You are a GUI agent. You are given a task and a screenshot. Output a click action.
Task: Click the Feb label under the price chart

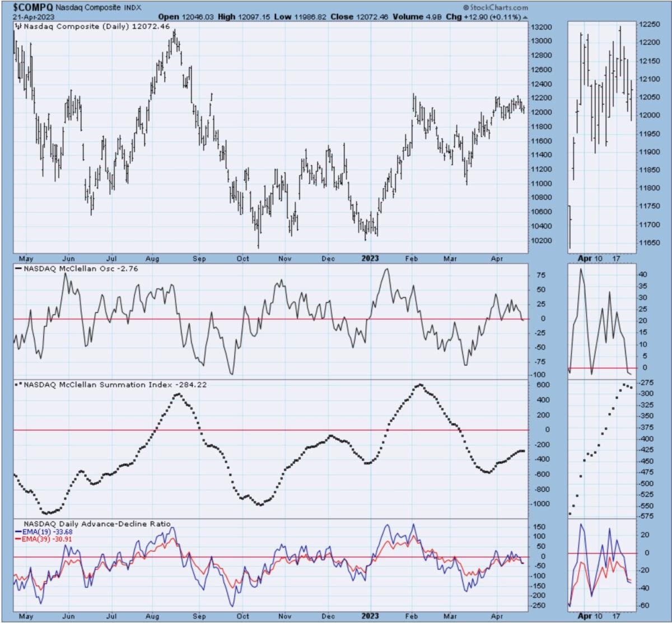pos(413,259)
